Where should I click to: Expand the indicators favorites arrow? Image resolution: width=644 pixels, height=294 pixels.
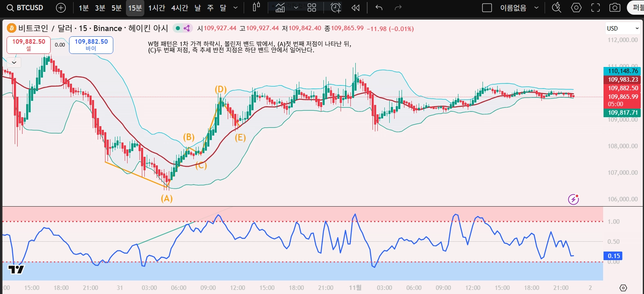pos(296,7)
